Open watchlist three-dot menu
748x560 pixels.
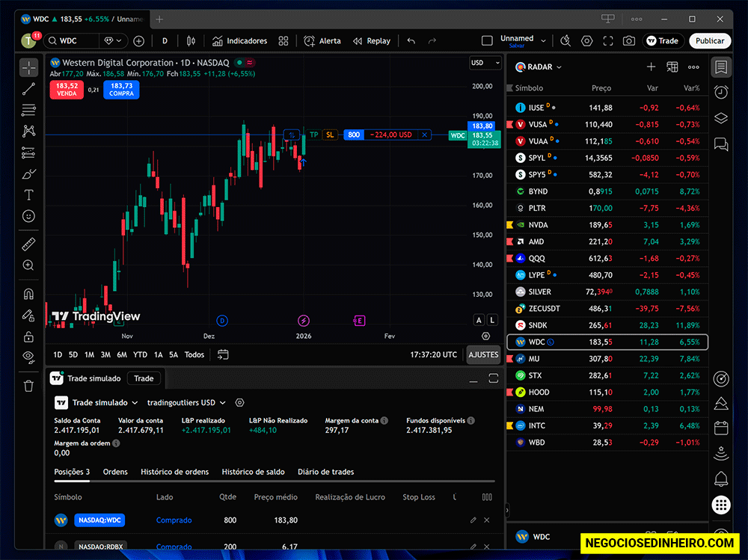tap(693, 67)
